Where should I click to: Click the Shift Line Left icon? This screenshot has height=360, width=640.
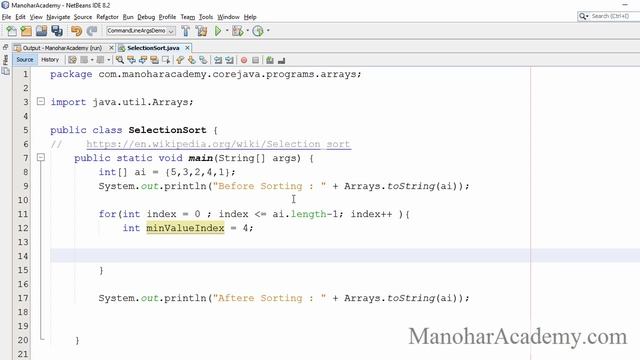(218, 60)
